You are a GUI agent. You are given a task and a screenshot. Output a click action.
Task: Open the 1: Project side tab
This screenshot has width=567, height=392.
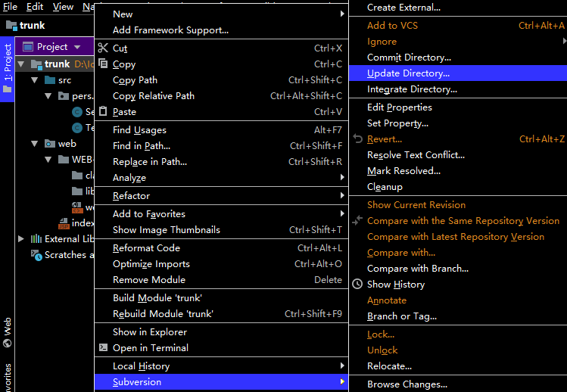(x=8, y=69)
